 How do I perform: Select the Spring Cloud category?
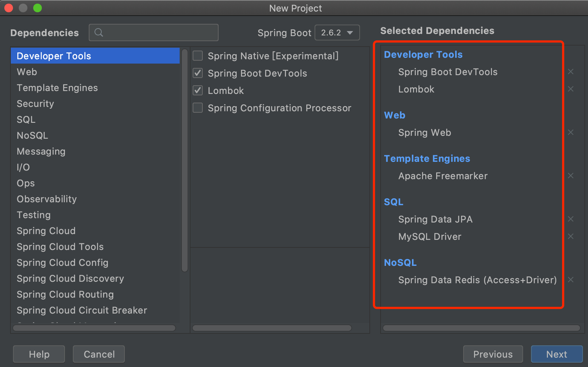pyautogui.click(x=95, y=230)
